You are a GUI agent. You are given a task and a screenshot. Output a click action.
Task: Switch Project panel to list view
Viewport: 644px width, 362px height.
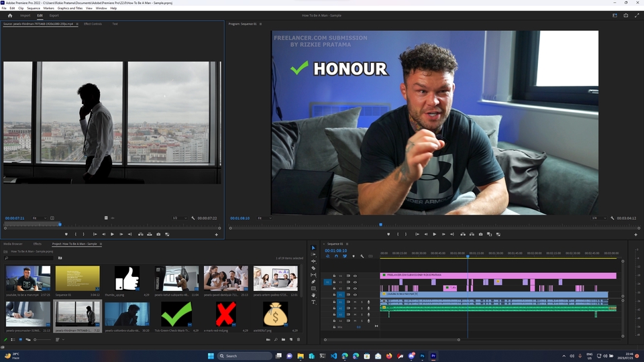click(x=13, y=339)
